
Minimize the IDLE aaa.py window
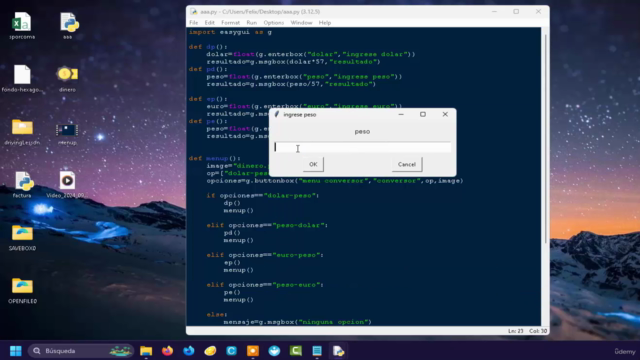(494, 12)
